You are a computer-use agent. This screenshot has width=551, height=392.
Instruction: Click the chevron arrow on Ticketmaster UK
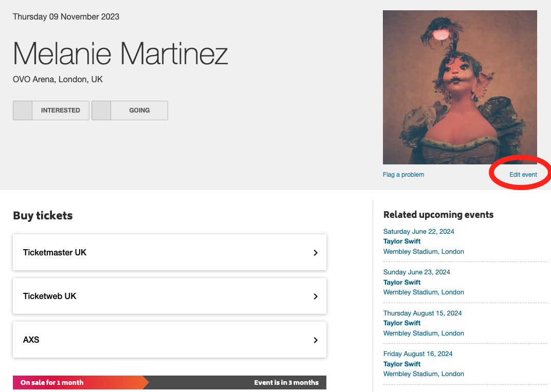[315, 253]
